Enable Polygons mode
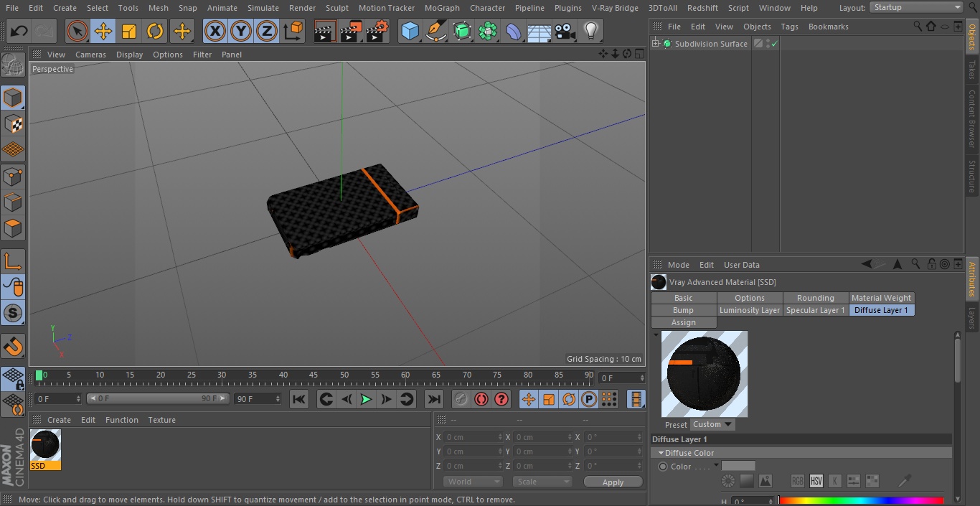Viewport: 980px width, 506px height. (13, 228)
